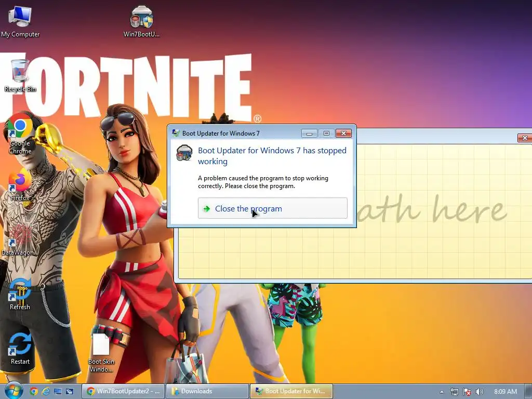Maximize the Boot Updater error dialog
The width and height of the screenshot is (532, 399).
(326, 134)
